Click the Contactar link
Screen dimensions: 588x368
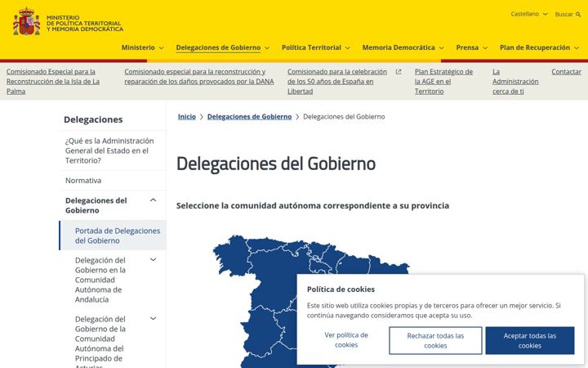[566, 72]
